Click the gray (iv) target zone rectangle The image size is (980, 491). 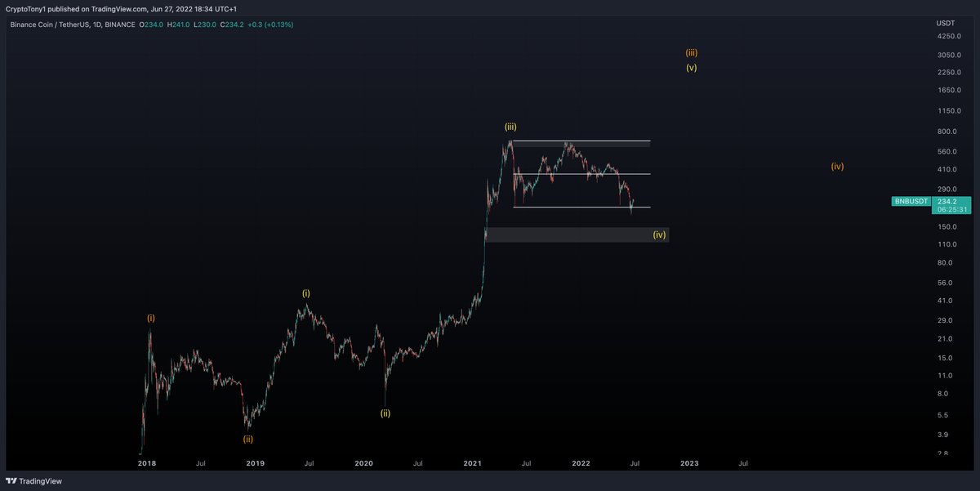coord(577,235)
